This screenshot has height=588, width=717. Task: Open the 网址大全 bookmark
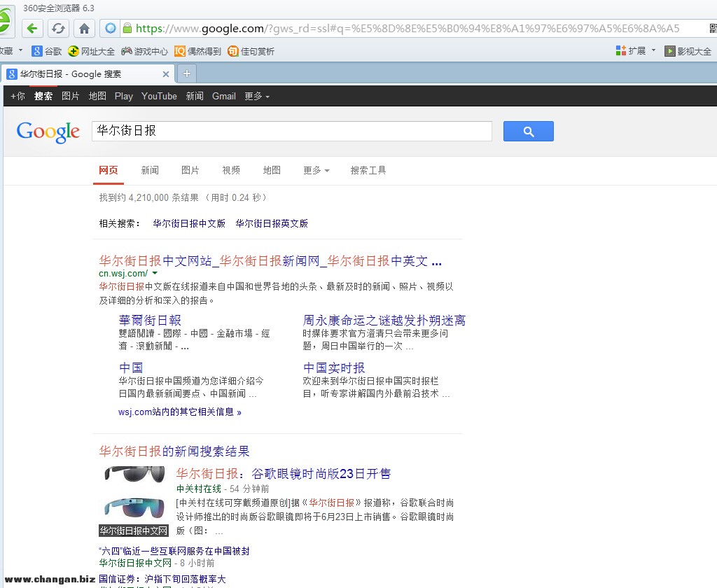92,51
